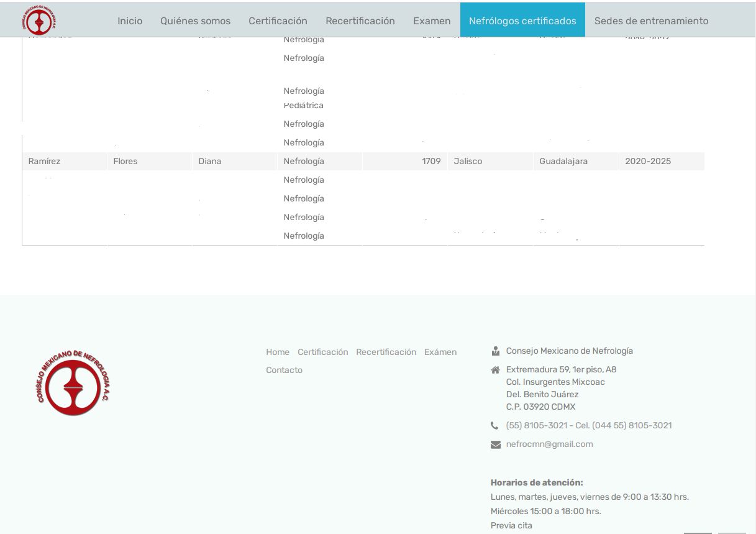The width and height of the screenshot is (756, 534).
Task: Click the envelope icon beside the email
Action: (495, 444)
